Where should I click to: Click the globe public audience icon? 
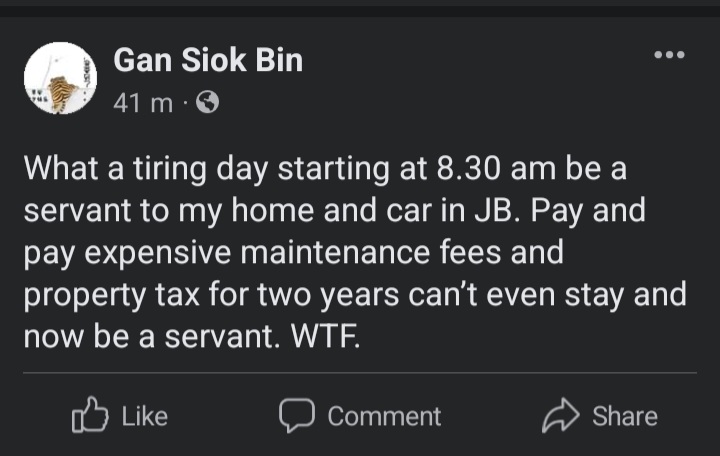(208, 103)
